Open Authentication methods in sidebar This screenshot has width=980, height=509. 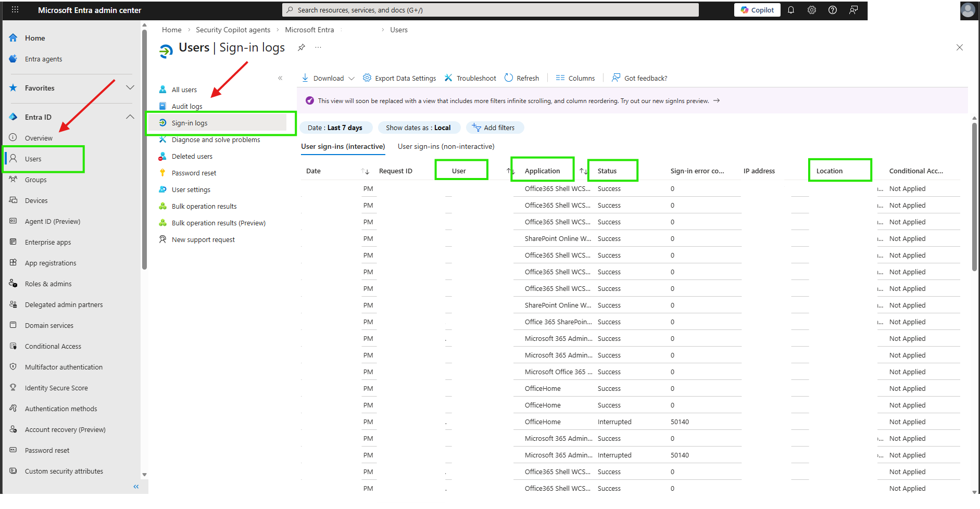61,409
